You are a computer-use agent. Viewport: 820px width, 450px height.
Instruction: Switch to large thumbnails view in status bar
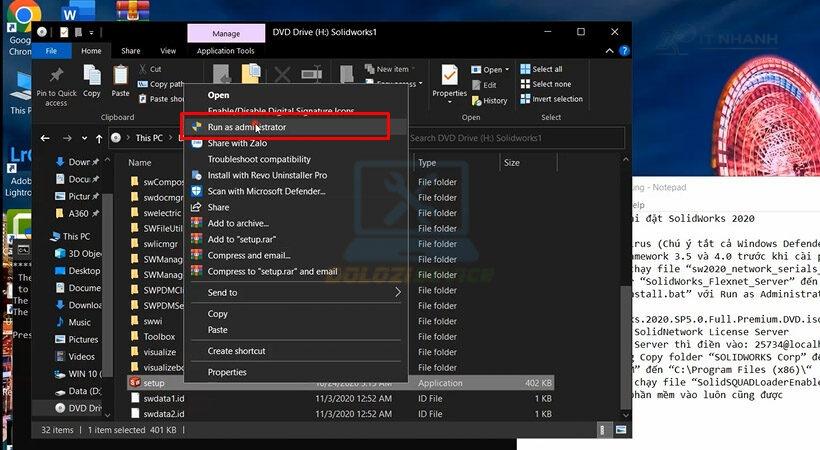pyautogui.click(x=623, y=429)
